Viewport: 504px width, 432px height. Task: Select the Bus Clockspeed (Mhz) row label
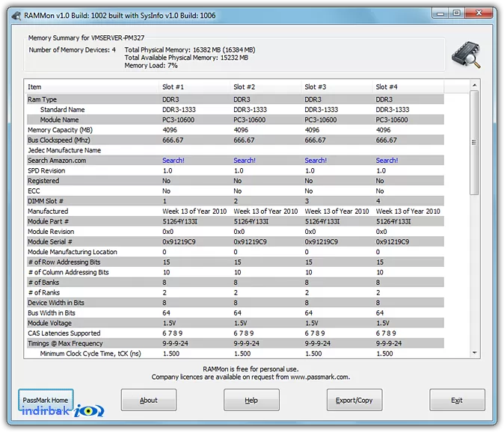coord(59,140)
